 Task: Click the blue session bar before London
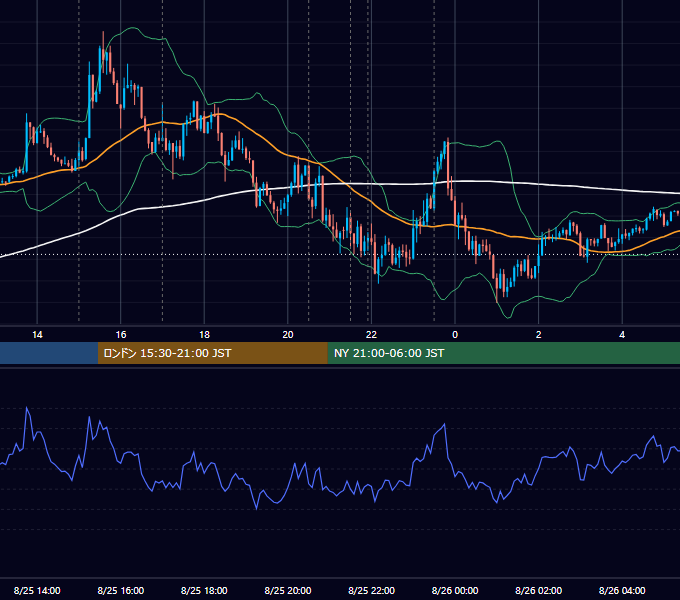pos(49,353)
